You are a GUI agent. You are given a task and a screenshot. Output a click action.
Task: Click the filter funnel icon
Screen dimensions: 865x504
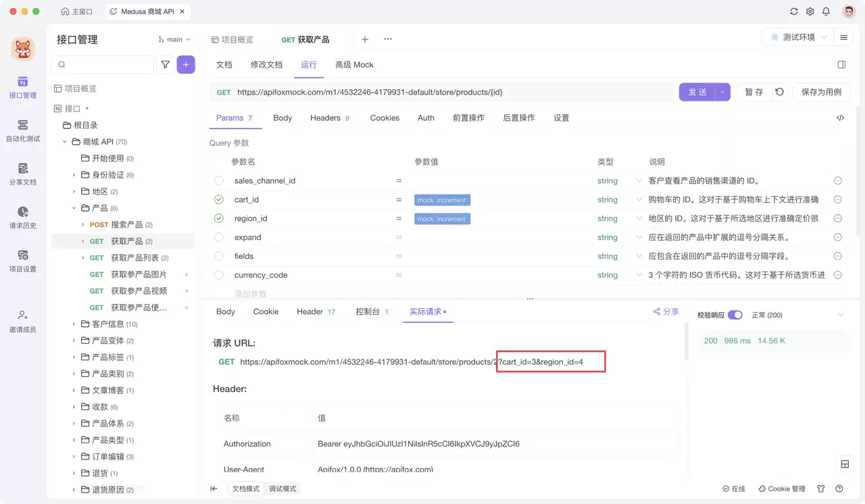click(166, 65)
